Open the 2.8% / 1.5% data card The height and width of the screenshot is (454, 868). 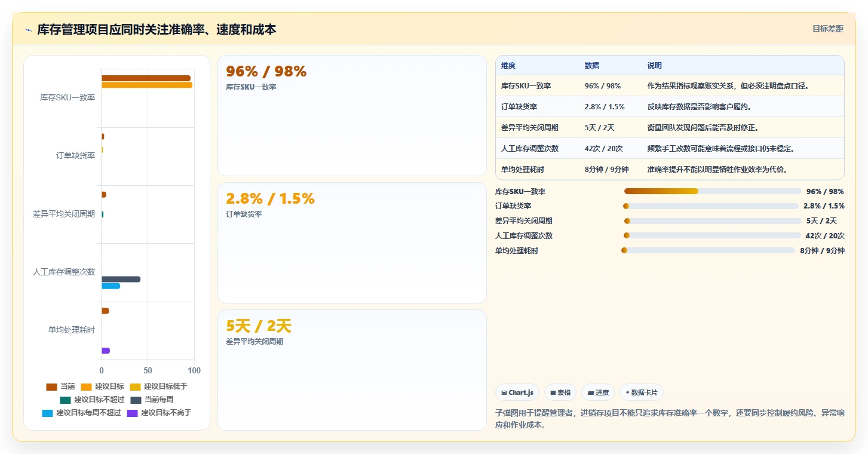(352, 243)
